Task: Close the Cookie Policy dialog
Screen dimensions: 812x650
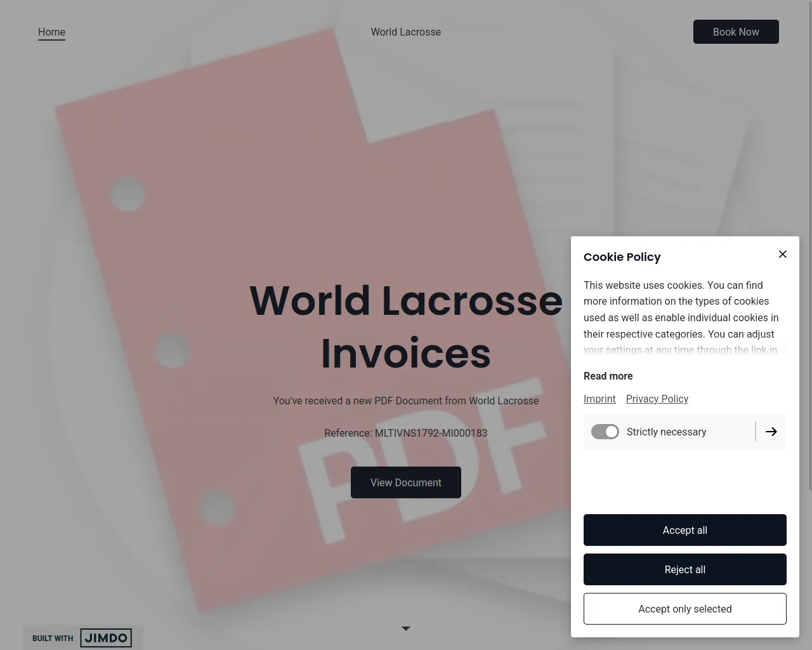Action: 783,254
